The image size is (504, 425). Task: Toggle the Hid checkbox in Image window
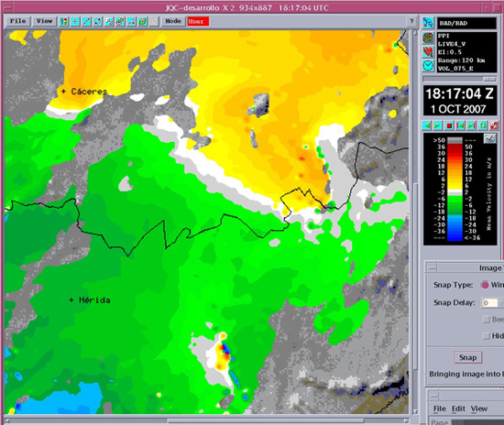487,336
